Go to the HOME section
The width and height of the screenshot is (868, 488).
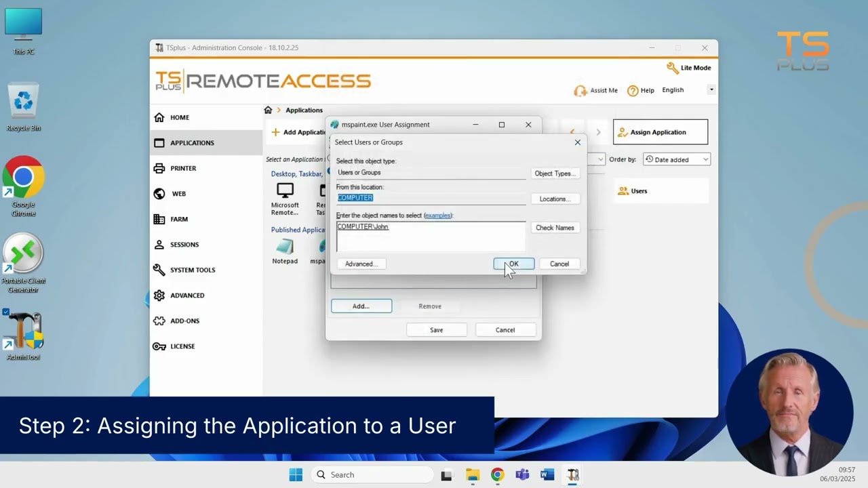point(206,117)
